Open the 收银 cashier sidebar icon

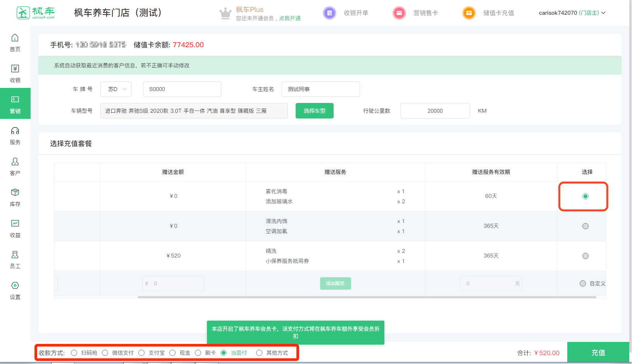15,69
